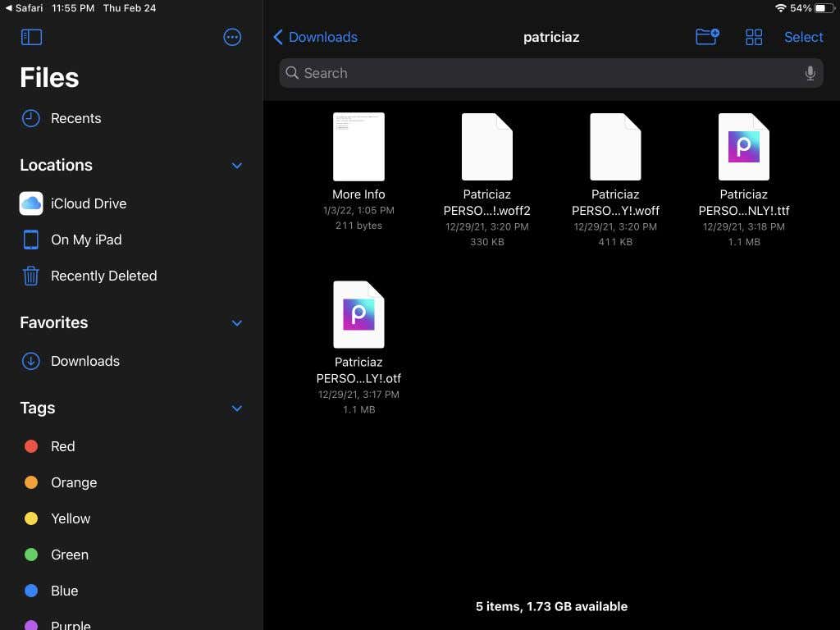
Task: Toggle the sidebar visibility icon
Action: 31,37
